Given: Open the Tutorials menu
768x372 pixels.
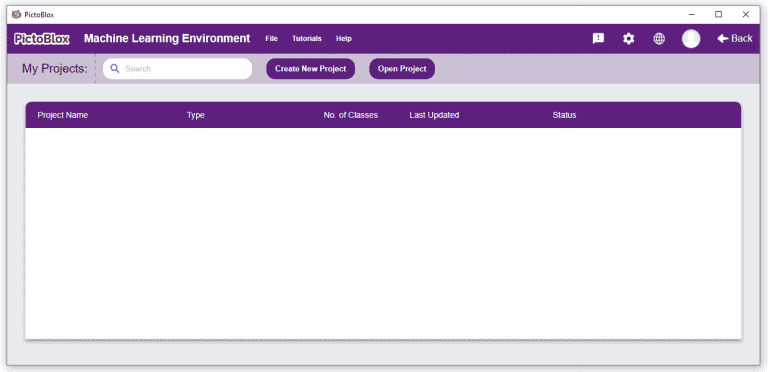Looking at the screenshot, I should pos(307,39).
